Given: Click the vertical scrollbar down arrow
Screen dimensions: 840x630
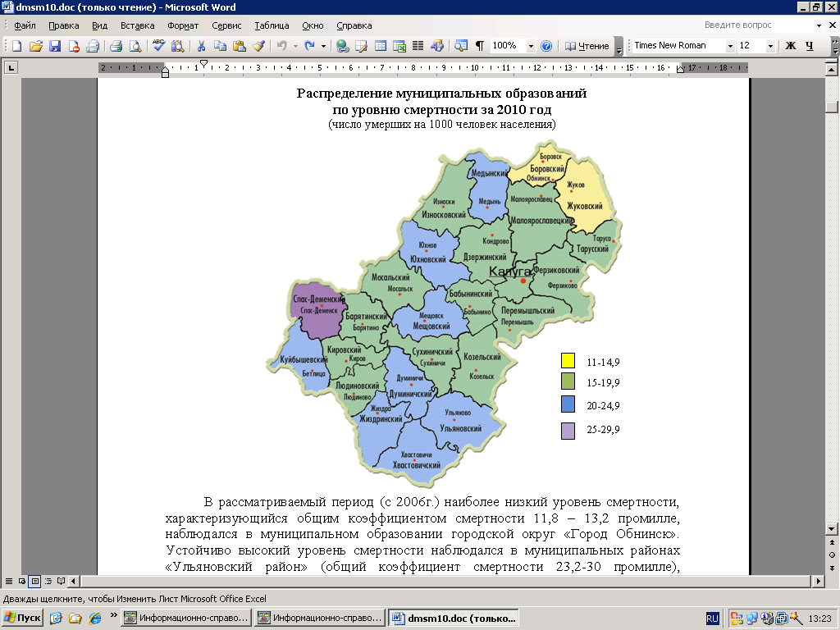Looking at the screenshot, I should pyautogui.click(x=832, y=529).
